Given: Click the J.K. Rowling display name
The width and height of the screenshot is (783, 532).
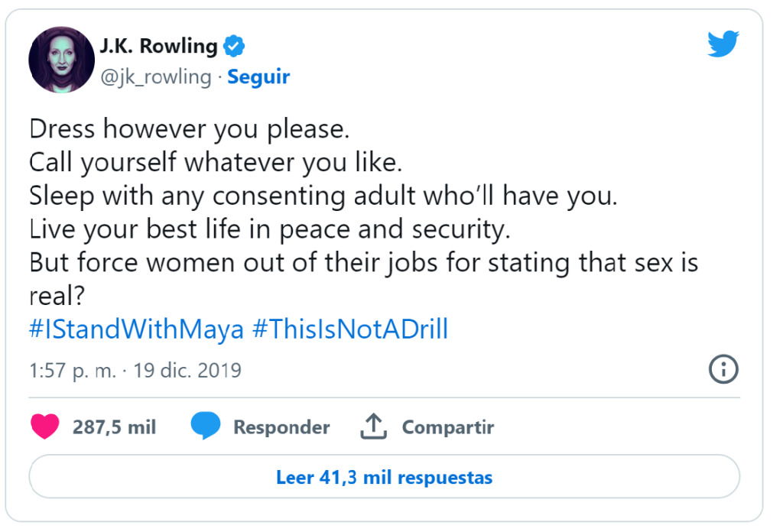Looking at the screenshot, I should coord(158,46).
